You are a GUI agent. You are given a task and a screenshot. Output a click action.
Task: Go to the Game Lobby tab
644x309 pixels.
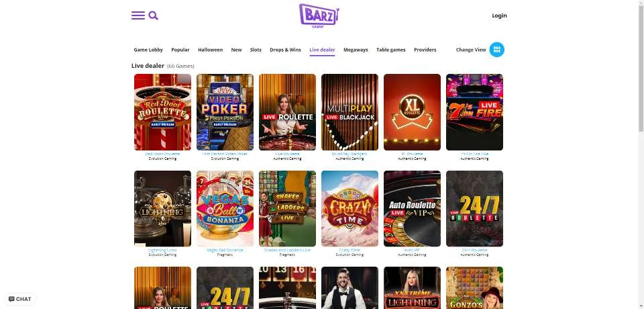click(x=148, y=50)
